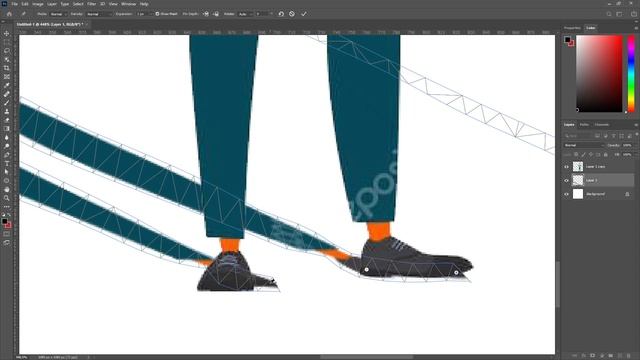Screen dimensions: 640x360
Task: Select the Eraser tool
Action: click(x=7, y=120)
